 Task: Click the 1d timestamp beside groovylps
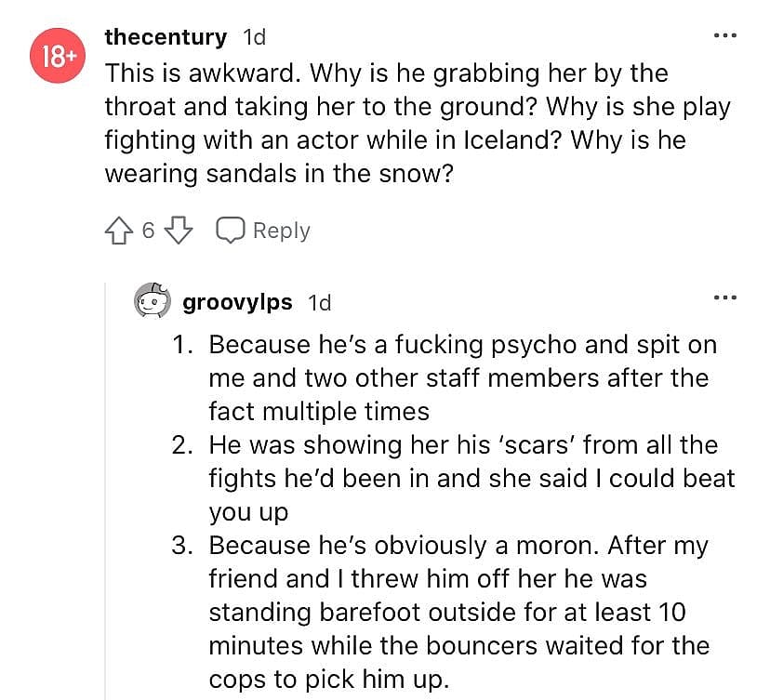[x=319, y=302]
